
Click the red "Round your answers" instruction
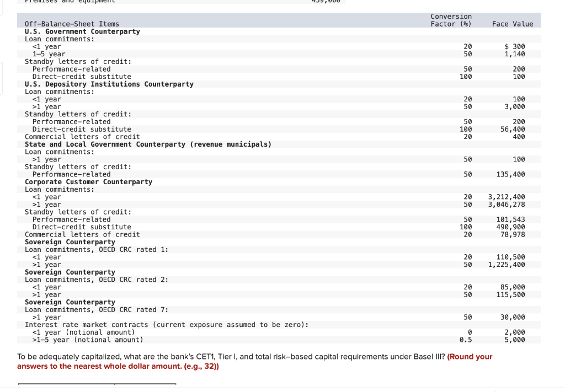pyautogui.click(x=255, y=362)
